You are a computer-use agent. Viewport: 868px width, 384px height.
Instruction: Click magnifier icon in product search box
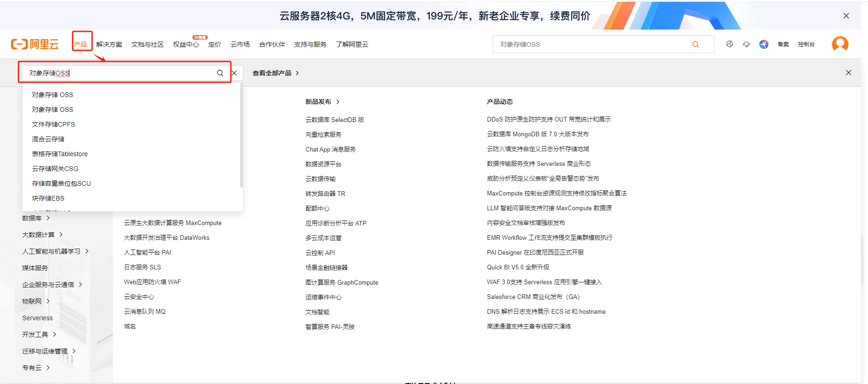[220, 73]
